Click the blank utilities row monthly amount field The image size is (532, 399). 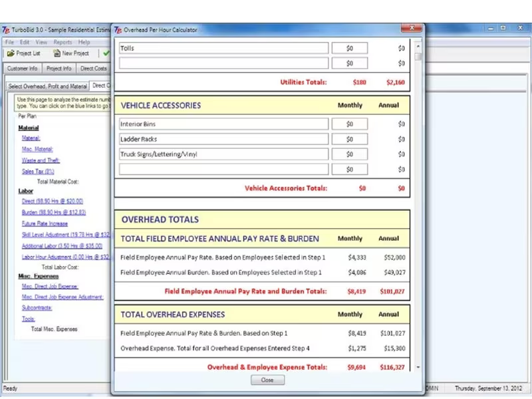pyautogui.click(x=350, y=63)
